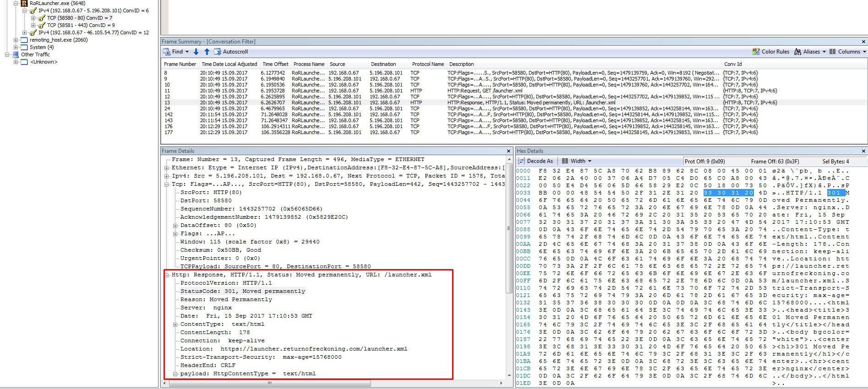Image resolution: width=868 pixels, height=389 pixels.
Task: Collapse the RoRLauncher.exe (5648) tree node
Action: click(16, 3)
